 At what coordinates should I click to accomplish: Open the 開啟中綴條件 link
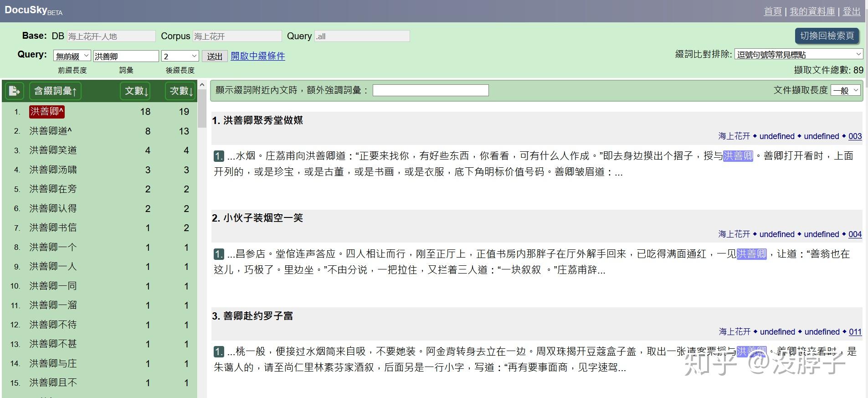pyautogui.click(x=258, y=56)
